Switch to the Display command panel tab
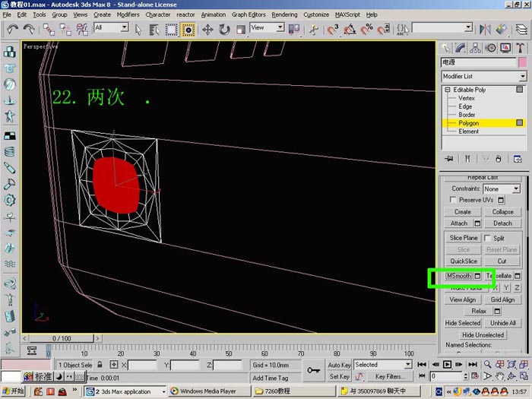 click(x=505, y=48)
